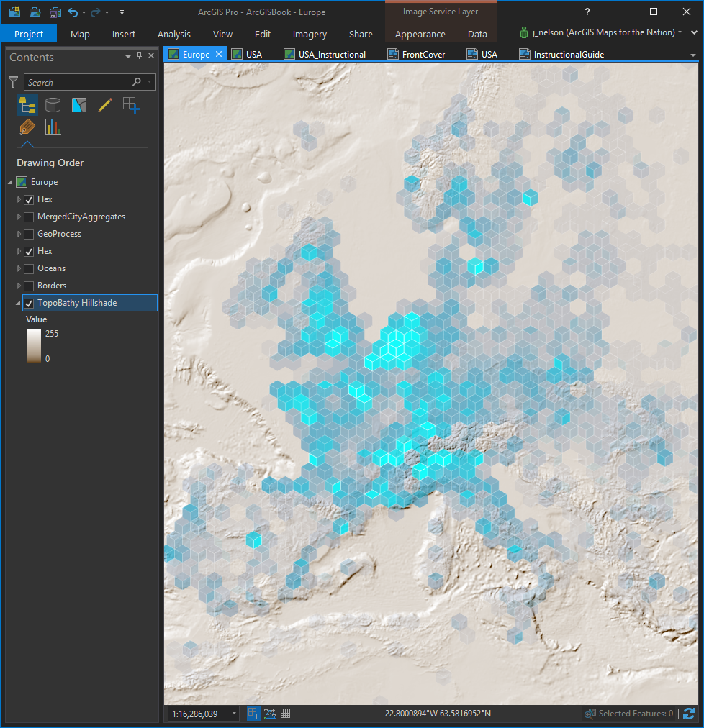Collapse the TopoBathy Hillshade layer legend
Screen dimensions: 704x728
click(x=18, y=303)
